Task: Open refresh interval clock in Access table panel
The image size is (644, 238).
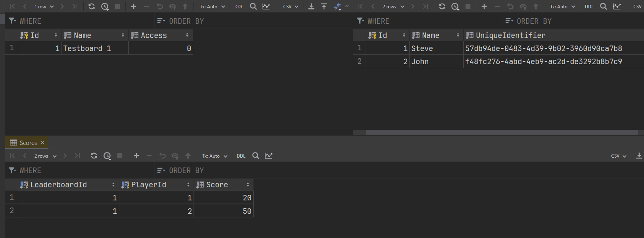Action: [105, 6]
